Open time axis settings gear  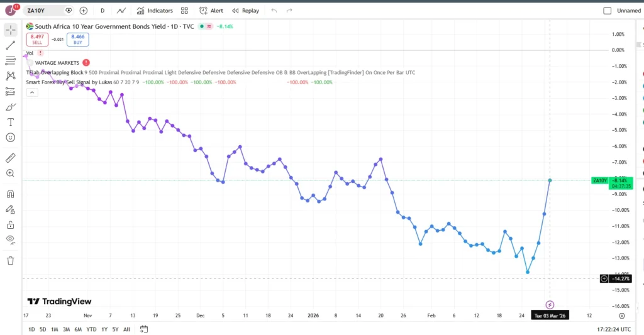(622, 316)
